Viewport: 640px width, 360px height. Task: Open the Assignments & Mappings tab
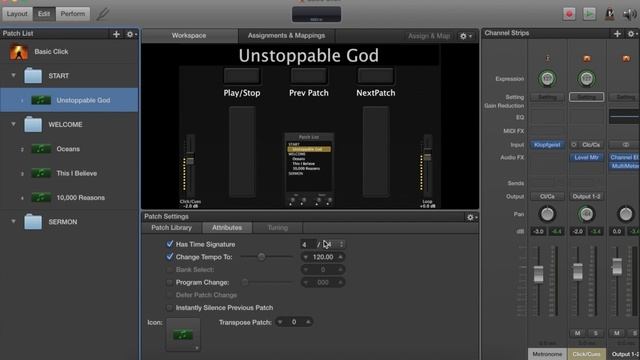click(x=287, y=36)
